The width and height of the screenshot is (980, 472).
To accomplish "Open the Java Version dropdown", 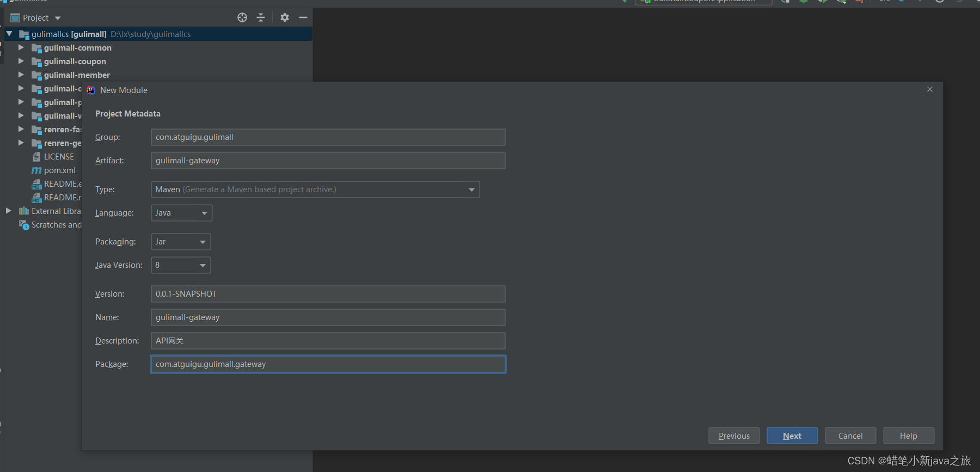I will pyautogui.click(x=181, y=265).
